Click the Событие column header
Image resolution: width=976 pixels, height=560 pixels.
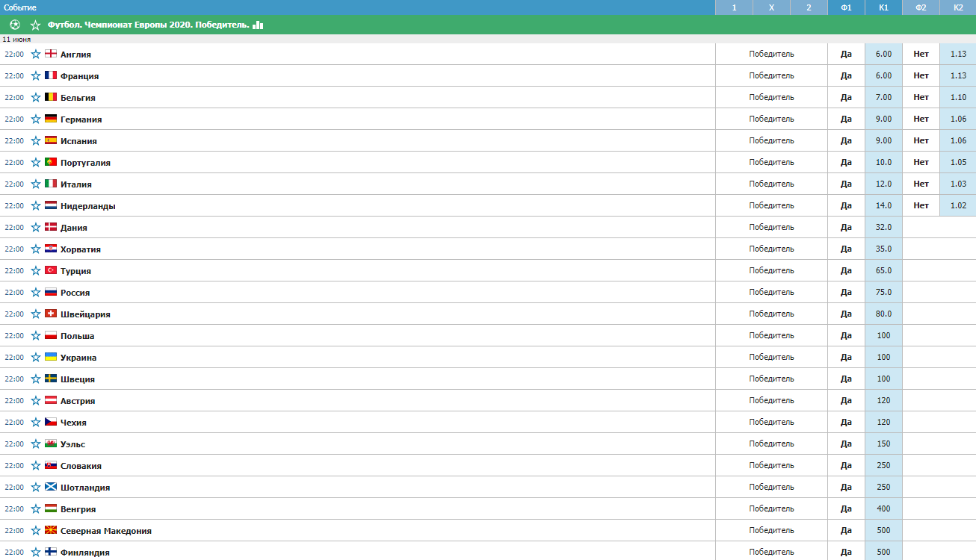pyautogui.click(x=20, y=7)
